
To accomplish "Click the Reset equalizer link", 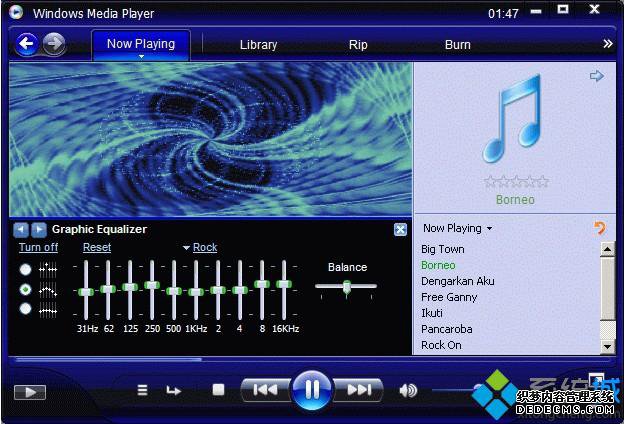I will tap(97, 247).
